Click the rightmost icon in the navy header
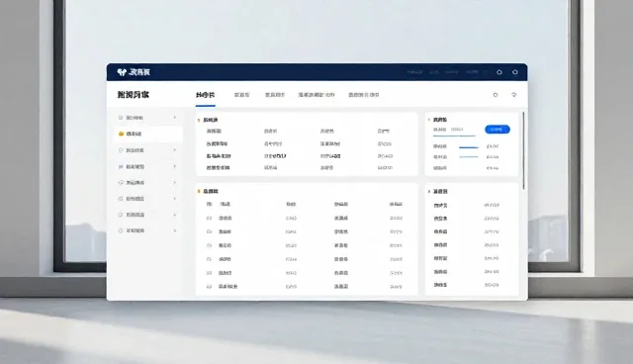This screenshot has width=633, height=364. 514,72
